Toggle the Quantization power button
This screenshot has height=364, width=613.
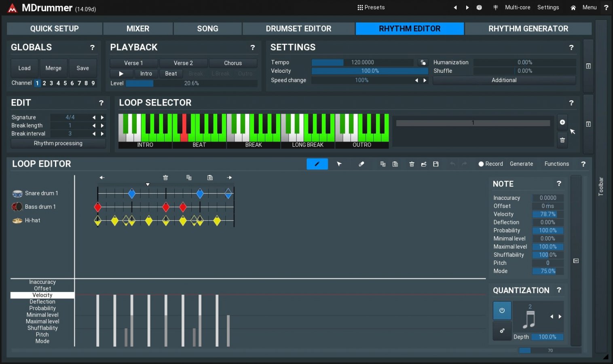point(502,311)
